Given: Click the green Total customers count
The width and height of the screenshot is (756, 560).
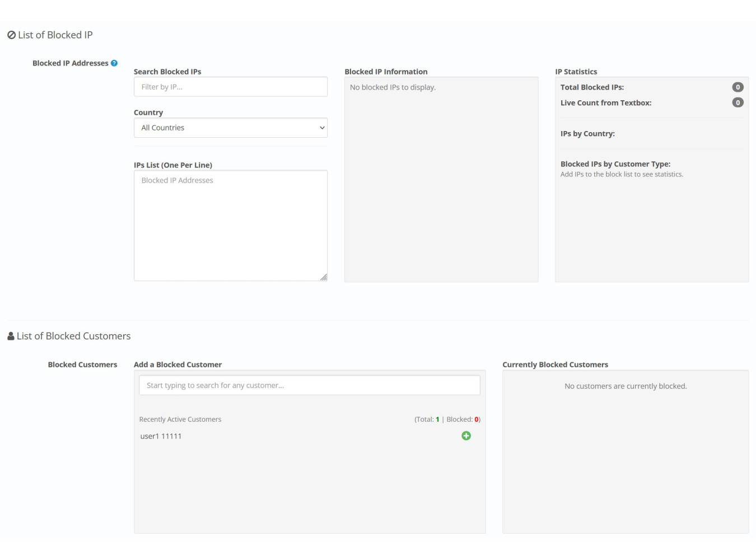Looking at the screenshot, I should coord(437,419).
